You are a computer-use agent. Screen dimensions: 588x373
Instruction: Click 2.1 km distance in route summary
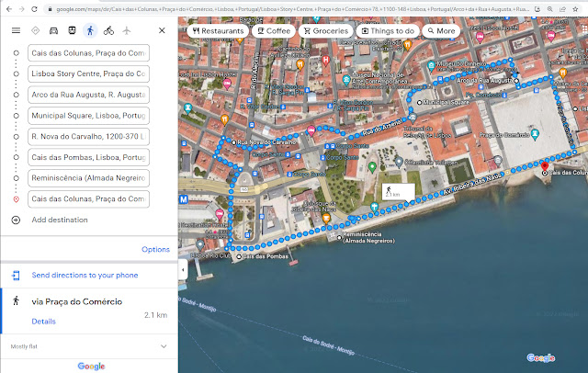coord(155,315)
